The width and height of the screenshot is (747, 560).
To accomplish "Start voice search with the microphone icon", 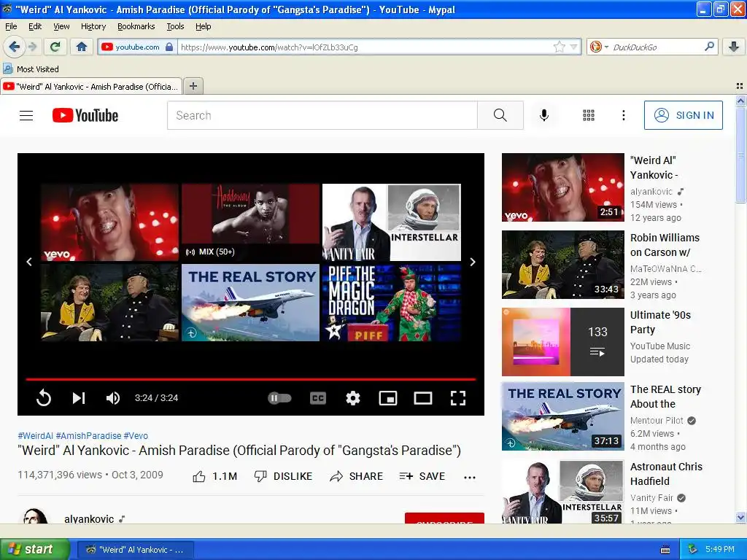I will pos(544,115).
